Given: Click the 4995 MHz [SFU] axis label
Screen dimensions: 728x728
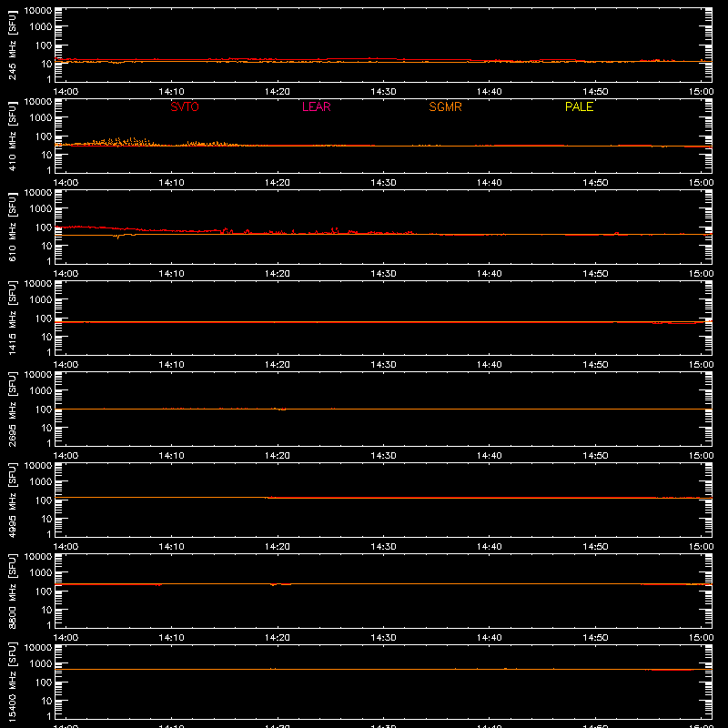Looking at the screenshot, I should [13, 500].
